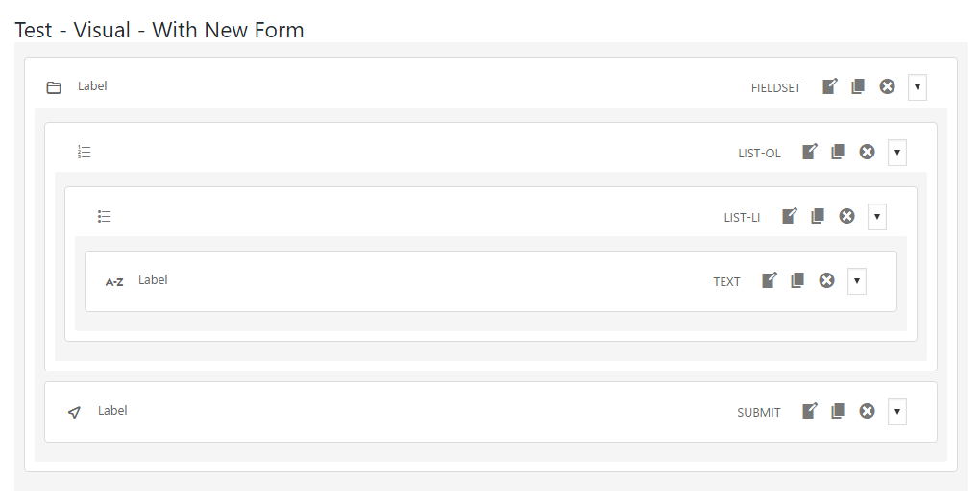Expand the TEXT field dropdown arrow
This screenshot has width=980, height=503.
click(857, 281)
